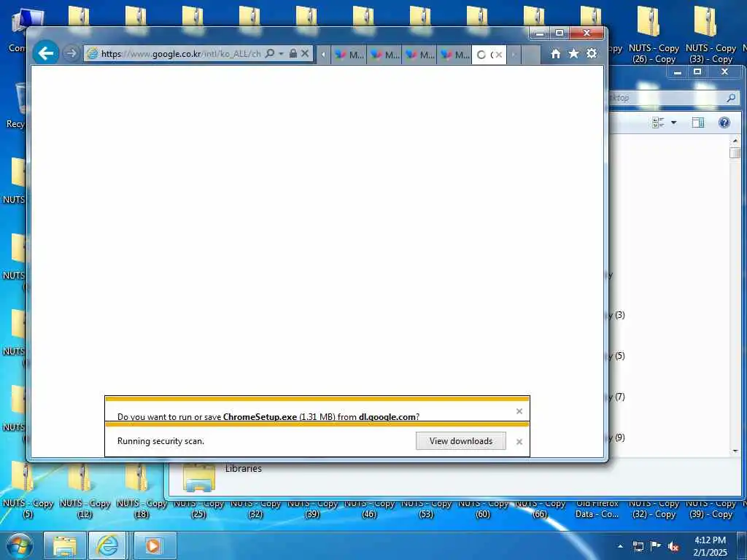
Task: Select NUTS - Copy (12) desktop folder
Action: click(85, 491)
